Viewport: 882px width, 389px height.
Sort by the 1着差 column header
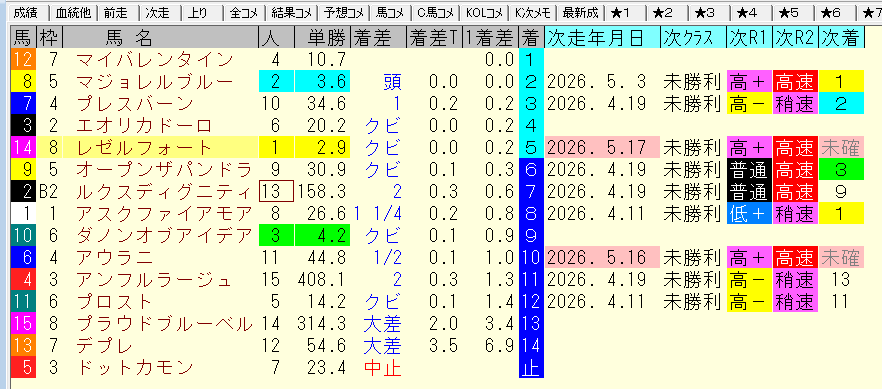click(490, 37)
